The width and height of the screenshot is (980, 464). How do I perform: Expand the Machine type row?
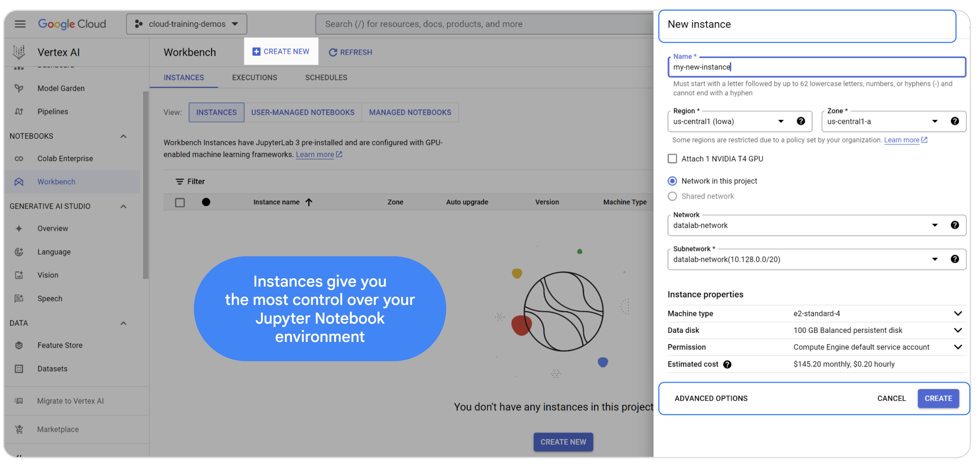pyautogui.click(x=816, y=313)
